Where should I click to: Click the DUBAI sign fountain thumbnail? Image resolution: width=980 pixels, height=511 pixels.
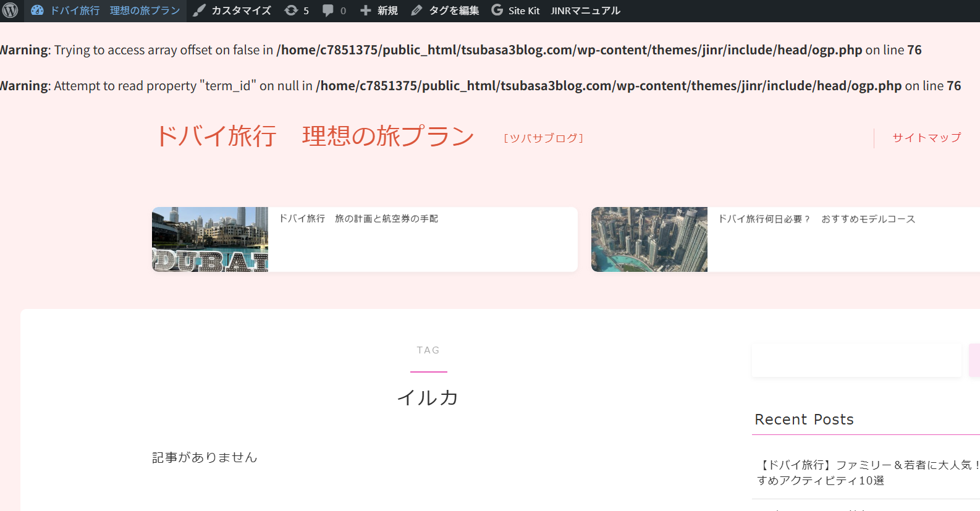[x=210, y=240]
